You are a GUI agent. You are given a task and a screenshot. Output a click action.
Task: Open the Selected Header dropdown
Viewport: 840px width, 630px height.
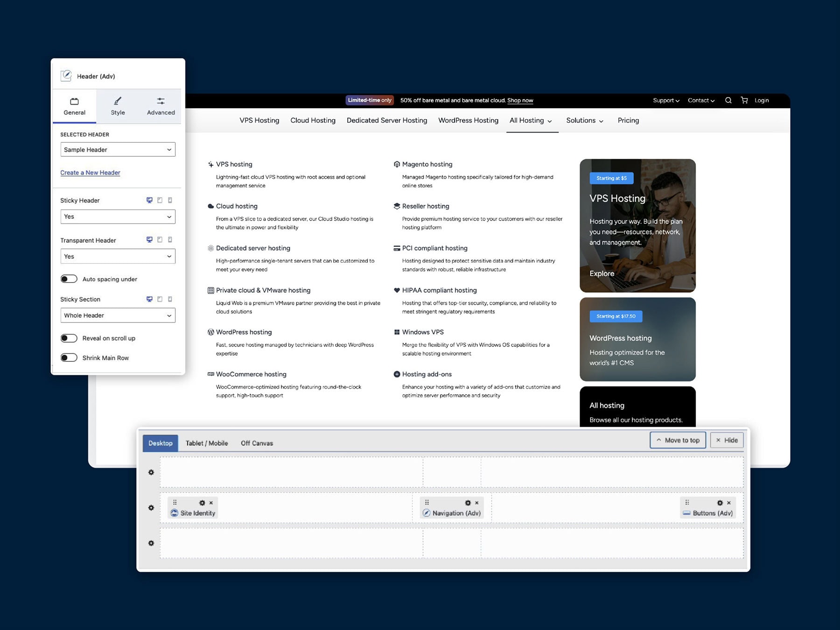[118, 150]
